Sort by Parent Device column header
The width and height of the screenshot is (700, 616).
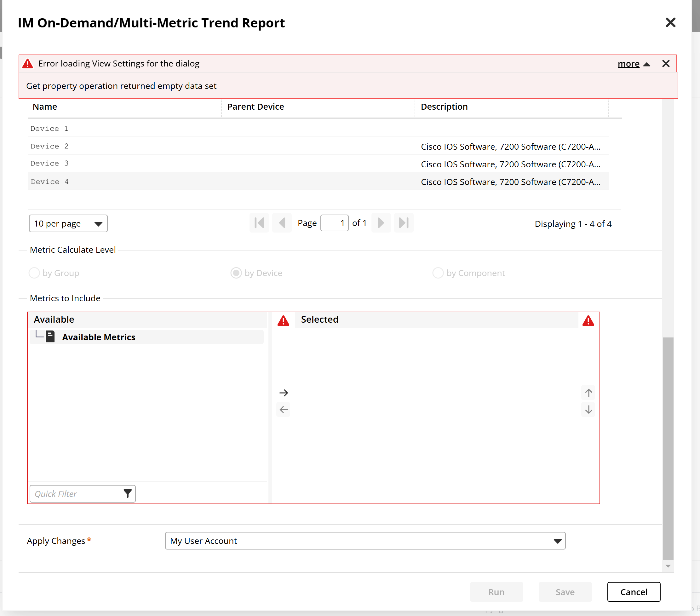(x=255, y=107)
